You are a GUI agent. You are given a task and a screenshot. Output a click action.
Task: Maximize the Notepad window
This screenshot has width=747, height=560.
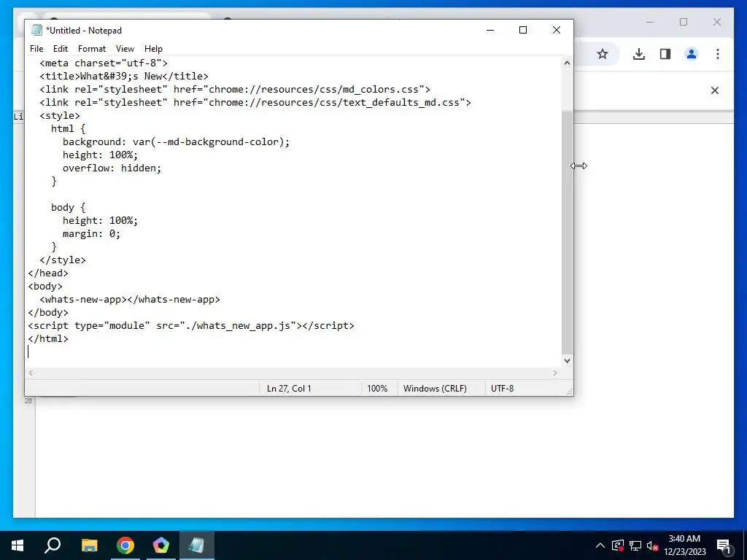522,30
